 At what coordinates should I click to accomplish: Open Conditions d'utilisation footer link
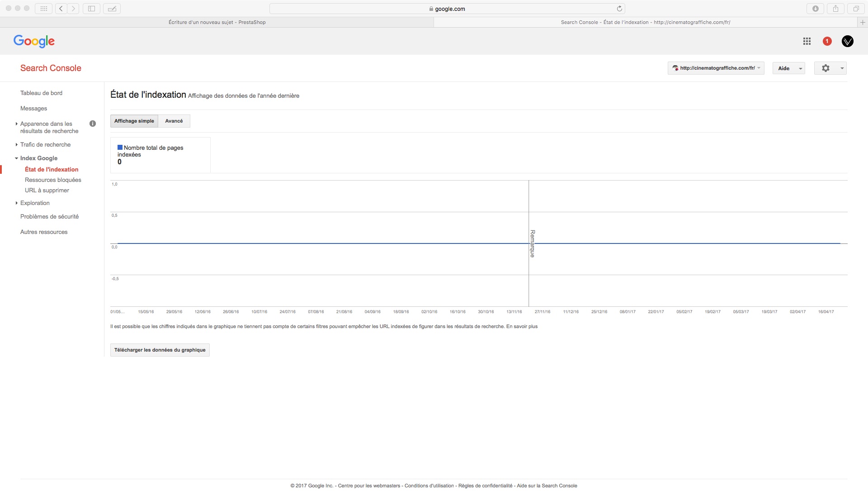tap(429, 486)
